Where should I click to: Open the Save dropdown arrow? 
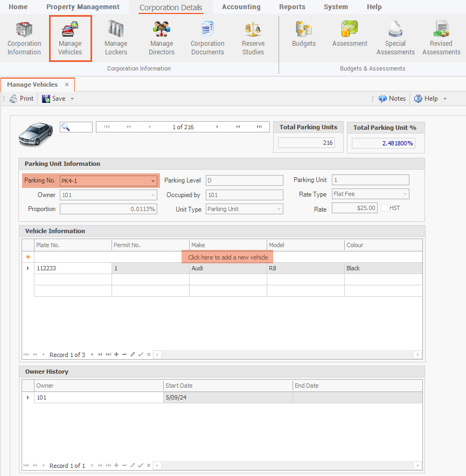[72, 99]
